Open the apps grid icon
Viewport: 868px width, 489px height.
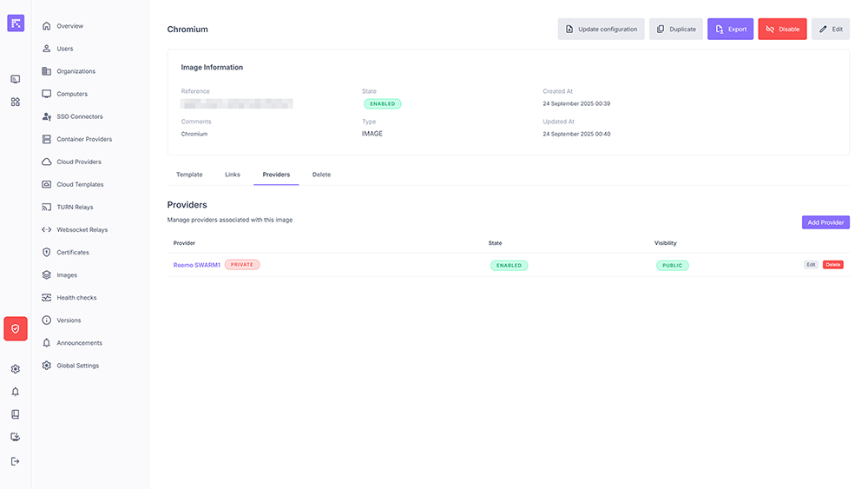pos(16,102)
